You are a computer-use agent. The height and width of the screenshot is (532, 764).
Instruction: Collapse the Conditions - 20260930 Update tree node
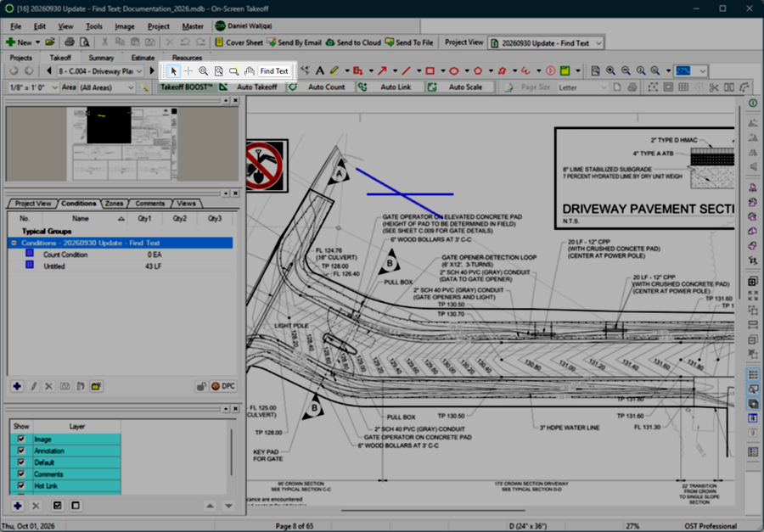tap(14, 243)
